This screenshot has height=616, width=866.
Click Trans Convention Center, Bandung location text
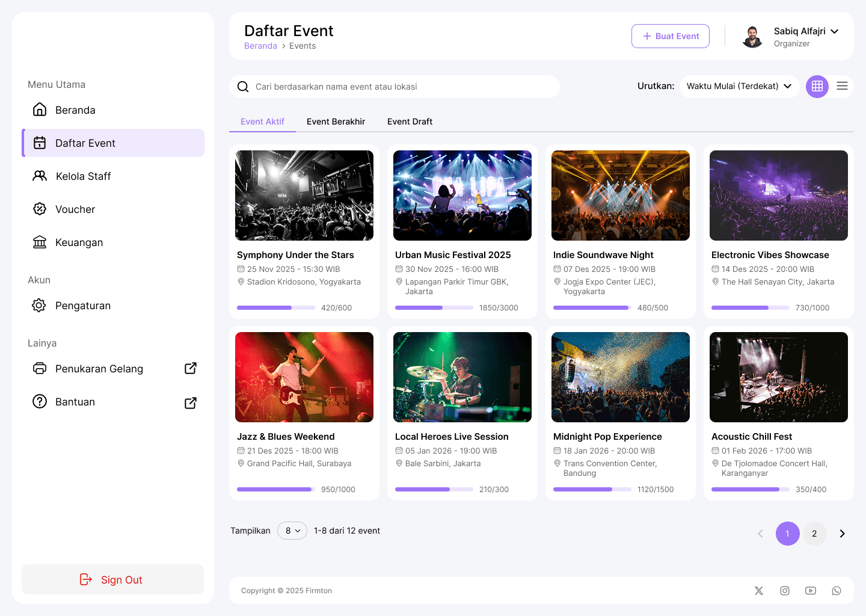tap(610, 468)
